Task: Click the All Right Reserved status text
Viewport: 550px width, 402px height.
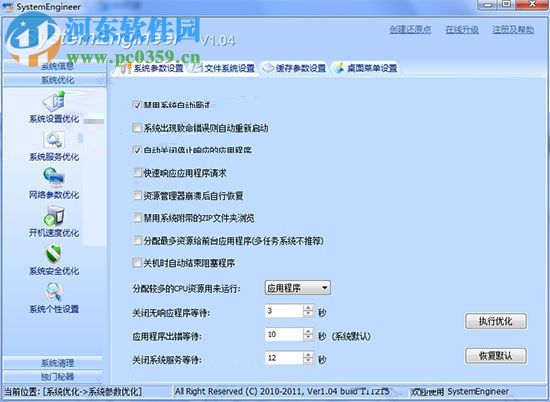Action: click(x=282, y=391)
